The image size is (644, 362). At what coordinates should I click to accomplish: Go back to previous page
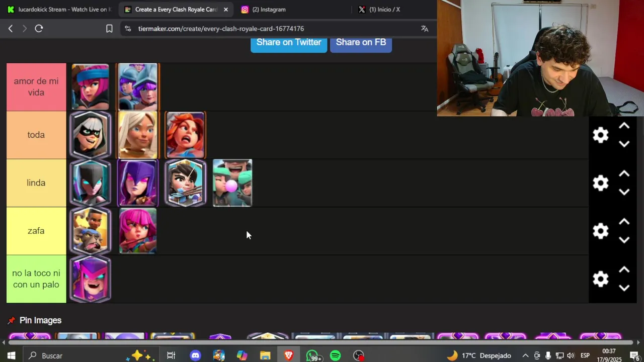coord(11,29)
